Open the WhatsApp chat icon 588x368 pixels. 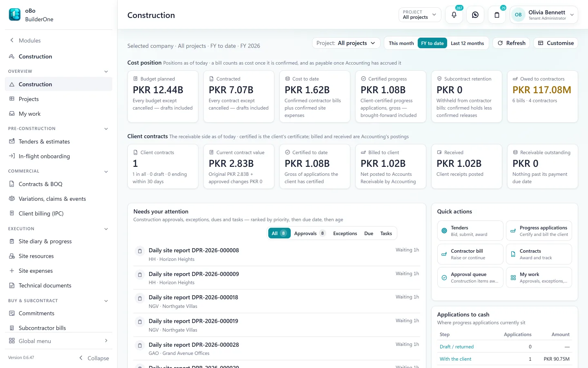coord(475,15)
